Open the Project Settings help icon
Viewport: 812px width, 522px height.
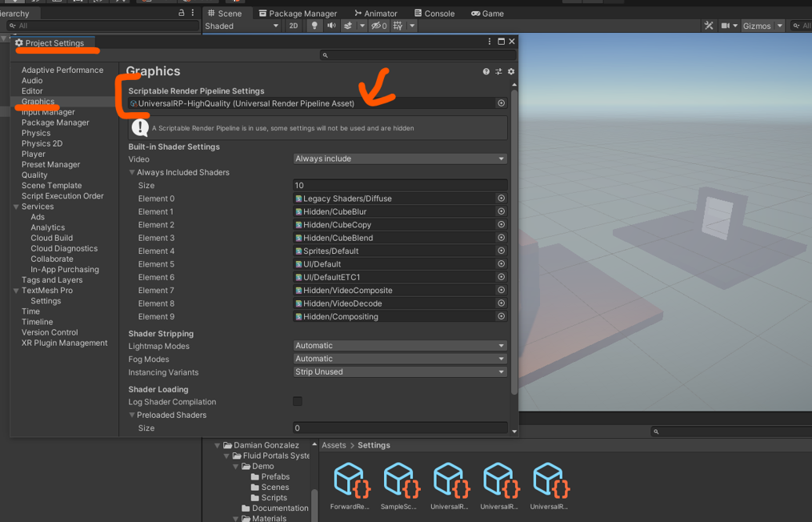(x=486, y=72)
